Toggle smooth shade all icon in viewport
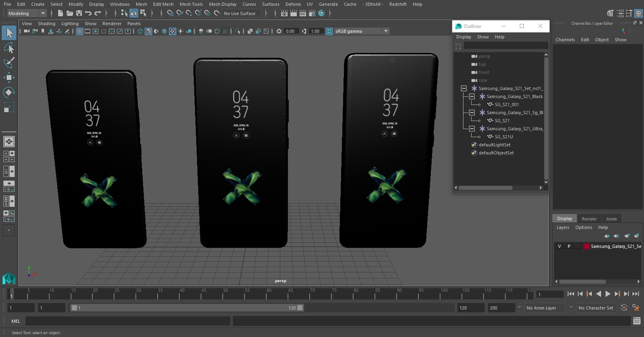The width and height of the screenshot is (644, 337). pos(148,31)
